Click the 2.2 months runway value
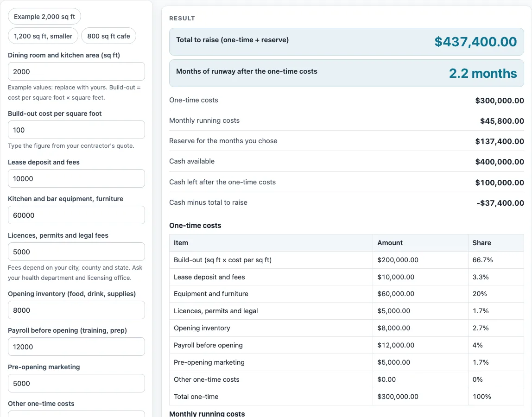The image size is (532, 417). (483, 73)
